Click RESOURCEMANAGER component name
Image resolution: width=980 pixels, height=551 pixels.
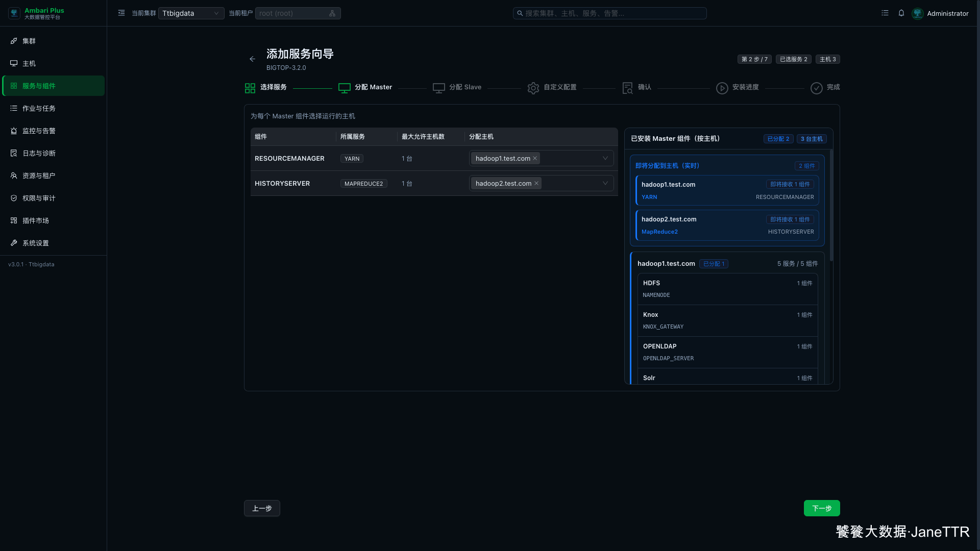pyautogui.click(x=289, y=159)
